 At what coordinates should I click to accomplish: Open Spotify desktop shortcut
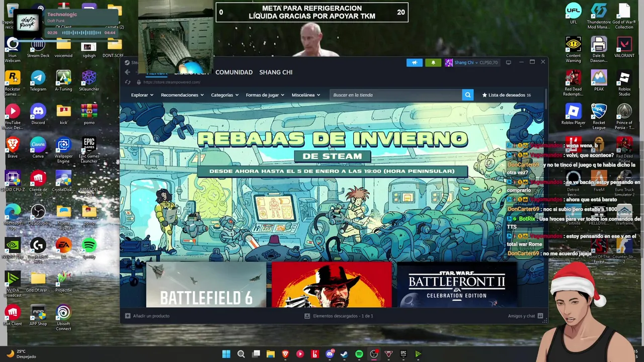click(89, 248)
